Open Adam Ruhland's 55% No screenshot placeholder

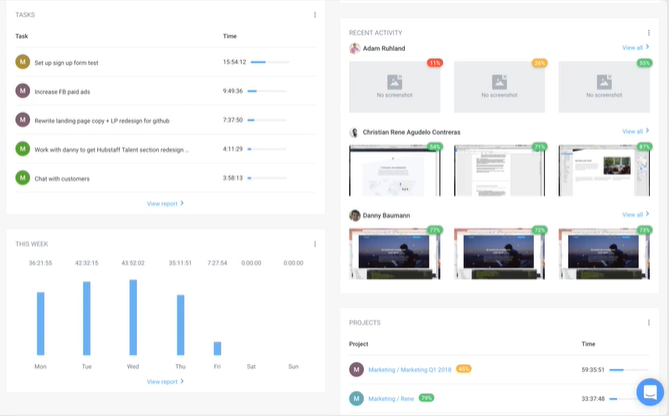click(x=604, y=87)
